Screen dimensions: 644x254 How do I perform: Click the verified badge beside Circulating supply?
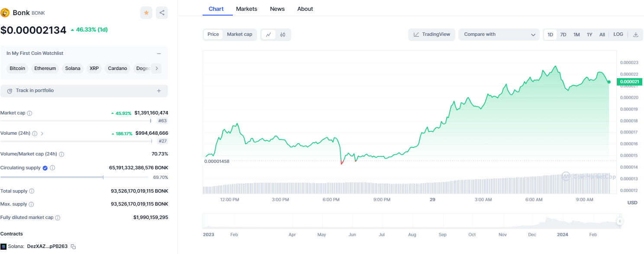(x=45, y=168)
